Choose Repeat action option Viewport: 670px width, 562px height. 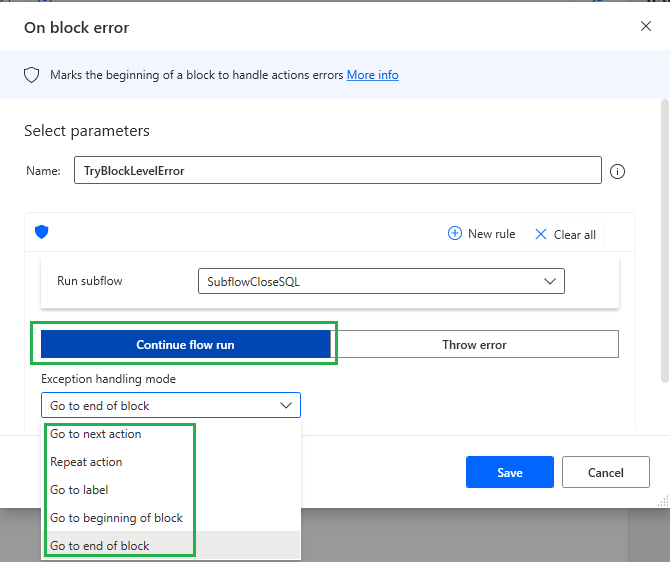(x=171, y=462)
